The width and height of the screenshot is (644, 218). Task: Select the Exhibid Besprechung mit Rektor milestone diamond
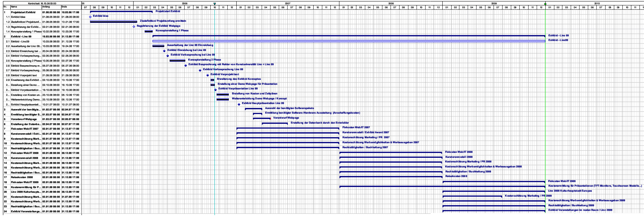click(186, 66)
